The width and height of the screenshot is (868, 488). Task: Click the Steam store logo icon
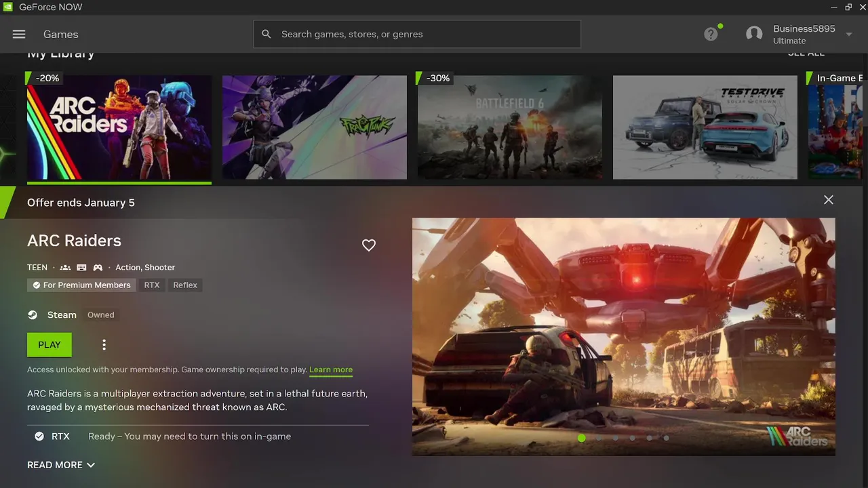click(x=33, y=314)
